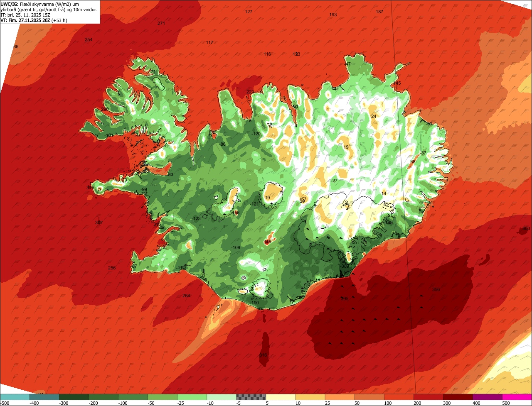This screenshot has width=532, height=406.
Task: Click the map value '-190' on the south coast
Action: pos(254,303)
